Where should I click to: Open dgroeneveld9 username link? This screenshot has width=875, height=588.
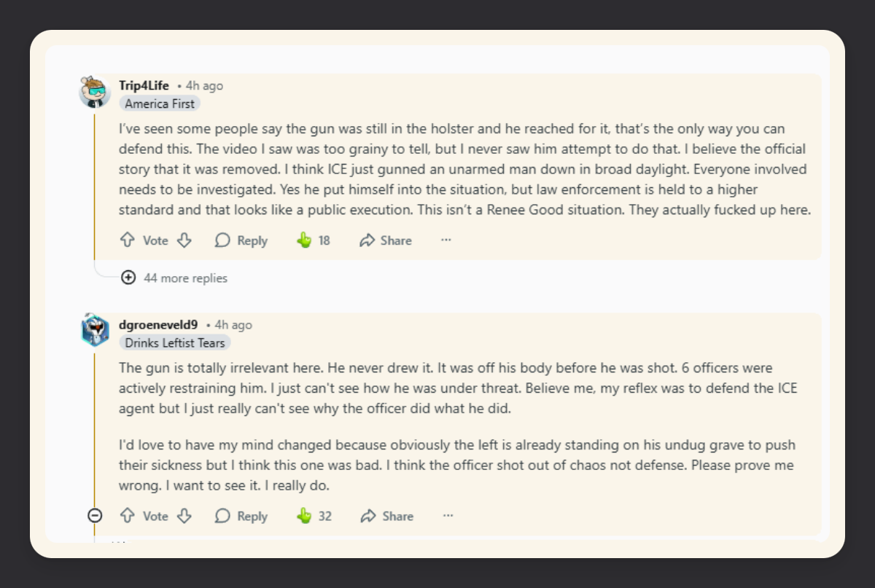158,325
